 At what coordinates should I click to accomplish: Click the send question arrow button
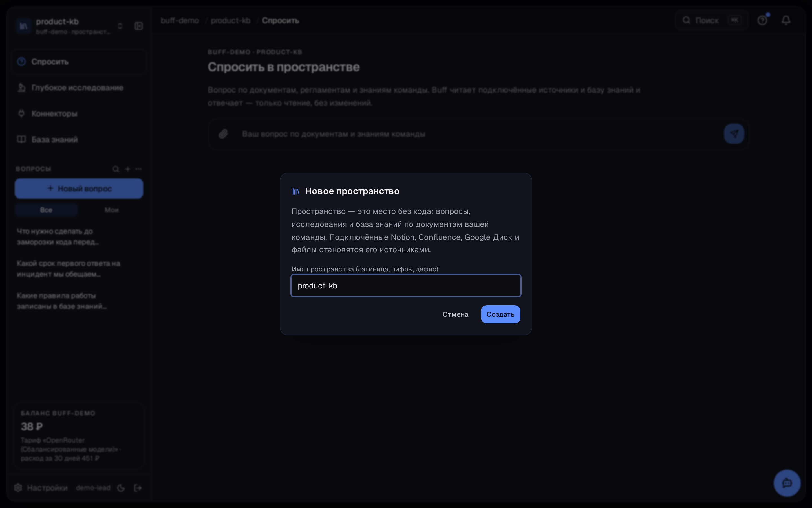click(x=734, y=134)
